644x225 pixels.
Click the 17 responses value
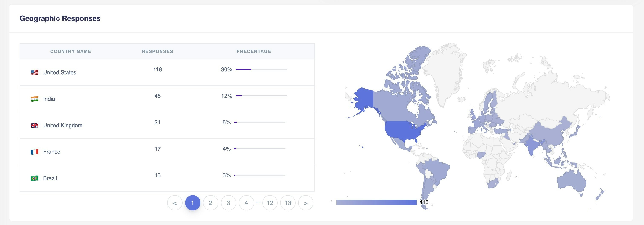point(158,149)
